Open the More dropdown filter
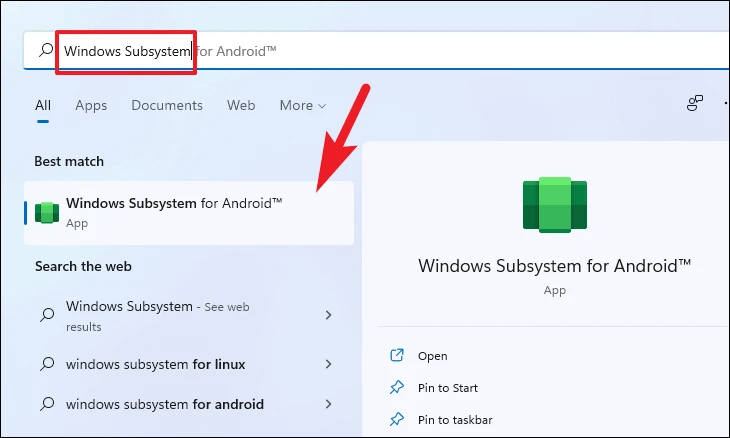Screen dimensions: 730x438 pos(303,106)
